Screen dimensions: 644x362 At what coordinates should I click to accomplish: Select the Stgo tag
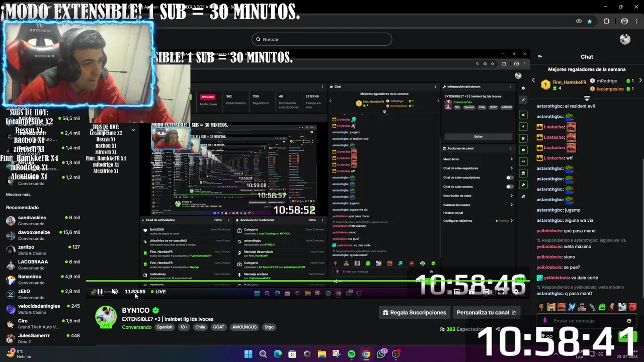coord(269,327)
